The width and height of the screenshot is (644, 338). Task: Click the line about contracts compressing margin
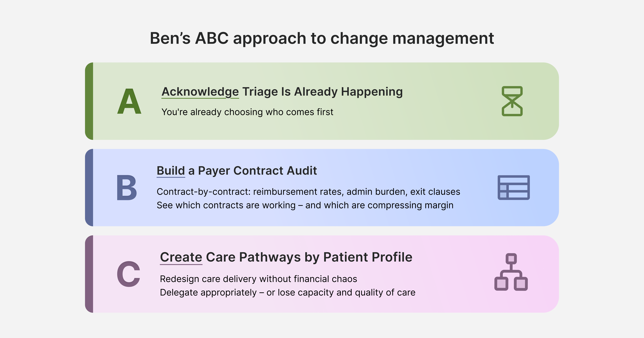point(305,205)
